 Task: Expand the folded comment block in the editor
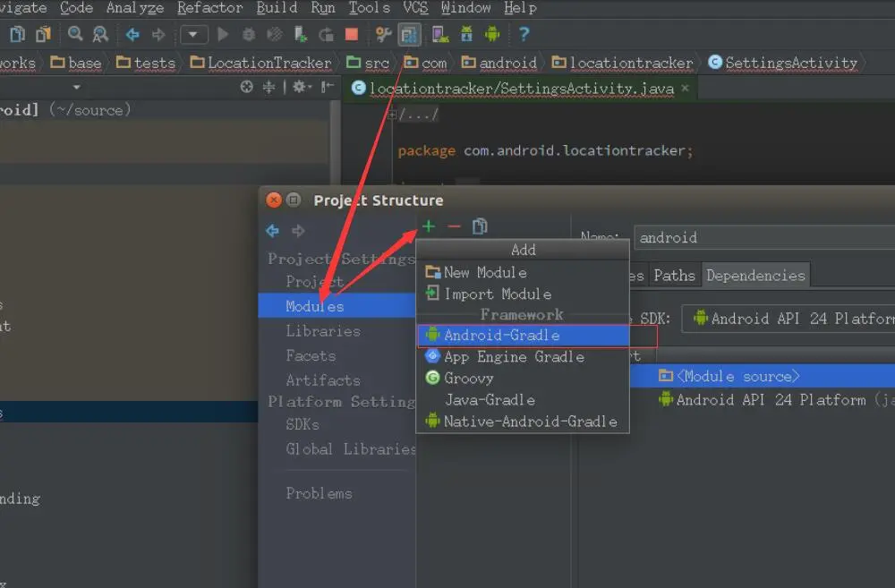[392, 115]
